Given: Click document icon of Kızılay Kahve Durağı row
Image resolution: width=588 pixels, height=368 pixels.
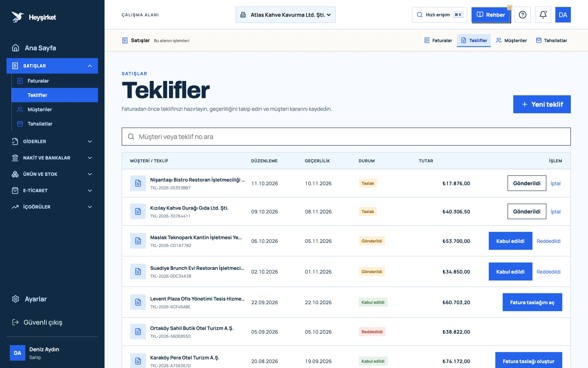Looking at the screenshot, I should click(x=138, y=211).
